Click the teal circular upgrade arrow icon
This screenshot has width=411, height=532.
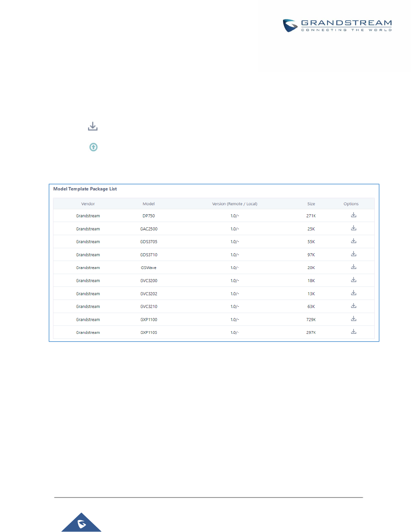point(93,147)
